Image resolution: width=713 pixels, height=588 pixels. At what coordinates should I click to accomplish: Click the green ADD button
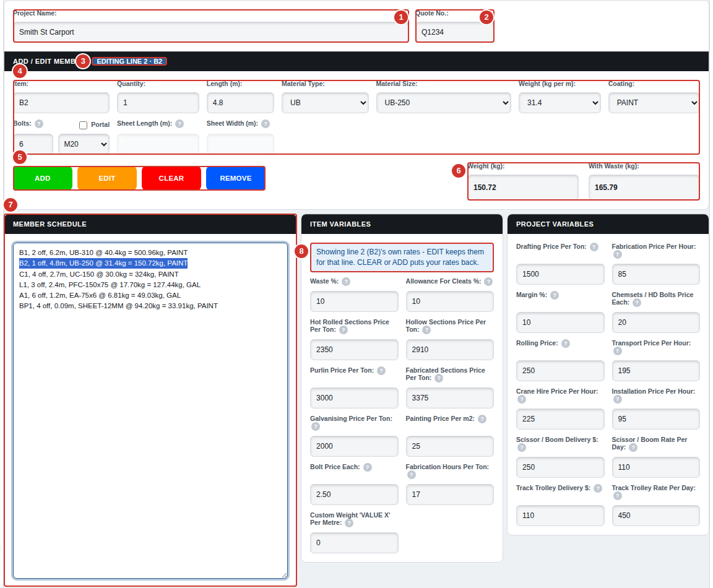click(x=43, y=178)
